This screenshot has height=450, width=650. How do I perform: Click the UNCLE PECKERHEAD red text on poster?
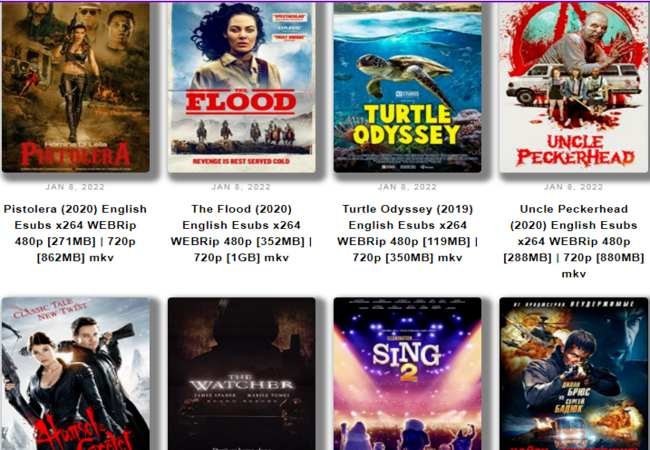coord(575,150)
